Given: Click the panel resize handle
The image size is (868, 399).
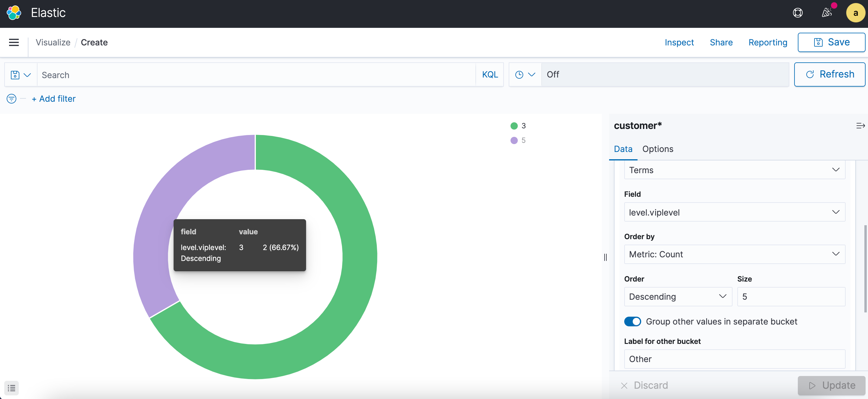Looking at the screenshot, I should 605,257.
